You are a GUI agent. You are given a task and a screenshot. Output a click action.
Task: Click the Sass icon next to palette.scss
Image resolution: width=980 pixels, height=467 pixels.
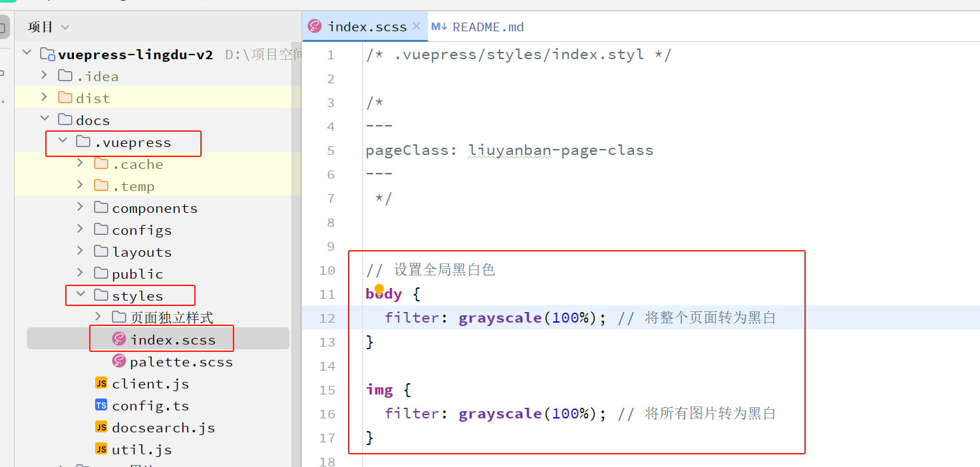coord(119,361)
